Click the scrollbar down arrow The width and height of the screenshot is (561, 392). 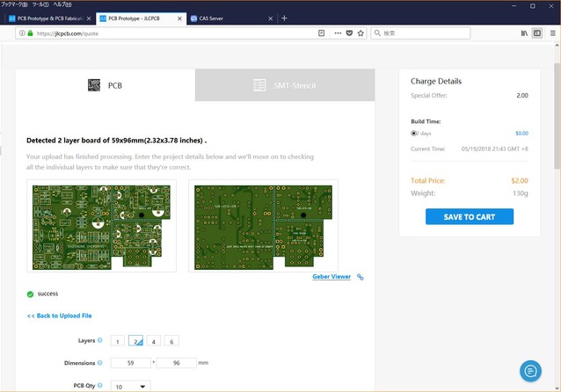(557, 388)
